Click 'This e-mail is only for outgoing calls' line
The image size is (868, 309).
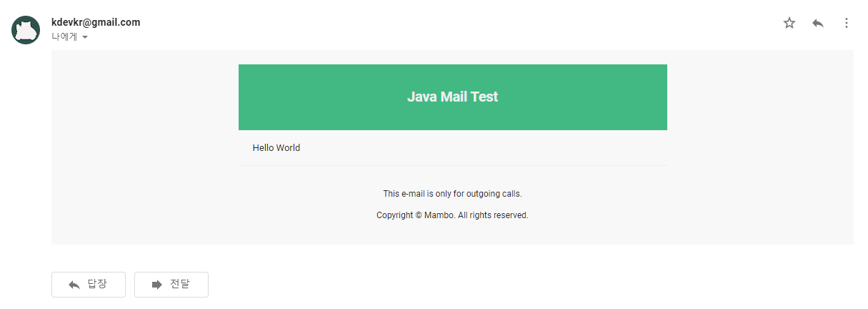tap(452, 194)
